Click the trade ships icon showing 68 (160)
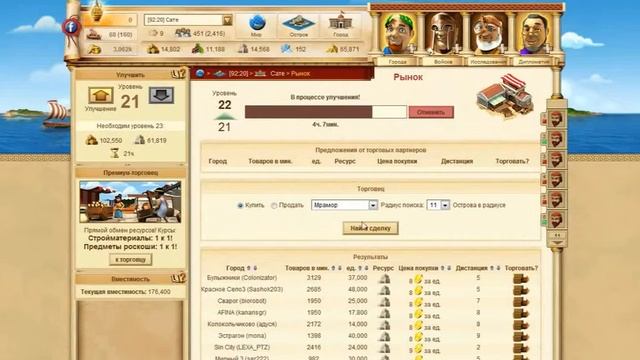This screenshot has width=640, height=360. click(94, 35)
